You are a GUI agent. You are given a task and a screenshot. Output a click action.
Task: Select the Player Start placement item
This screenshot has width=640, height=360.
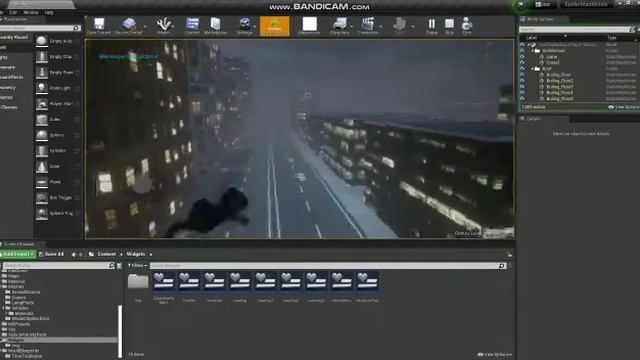pyautogui.click(x=57, y=104)
